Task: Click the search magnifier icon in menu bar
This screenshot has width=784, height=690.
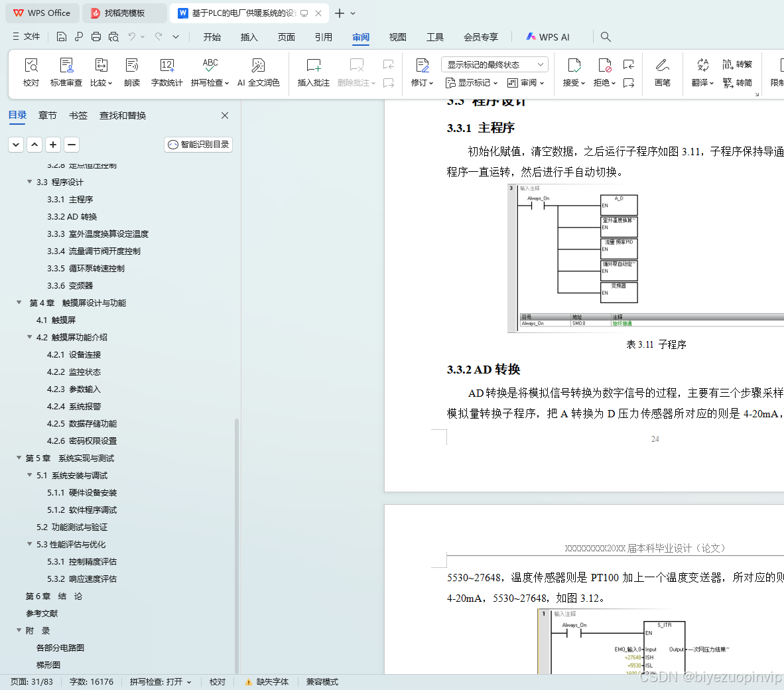Action: [606, 36]
